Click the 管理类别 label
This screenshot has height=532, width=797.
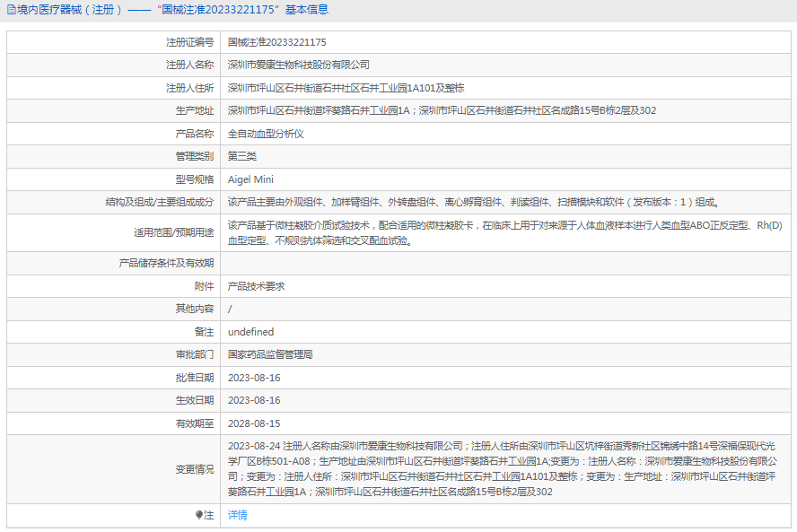(195, 156)
